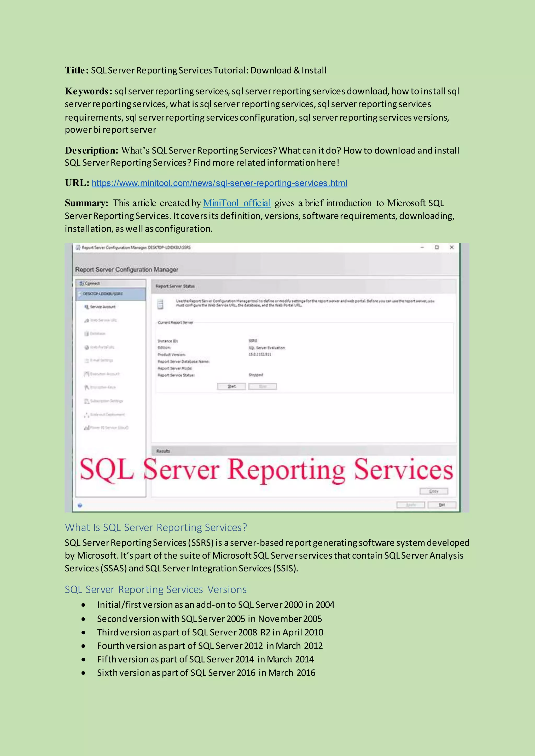Click the 'Description:' bold label
This screenshot has height=756, width=535.
point(92,150)
